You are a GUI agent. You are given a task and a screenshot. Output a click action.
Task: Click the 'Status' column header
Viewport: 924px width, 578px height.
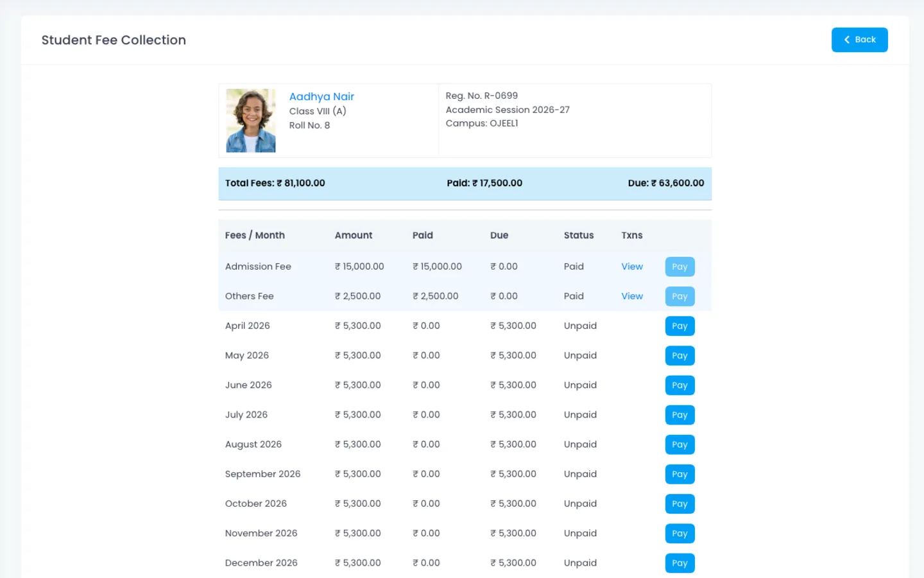(579, 235)
